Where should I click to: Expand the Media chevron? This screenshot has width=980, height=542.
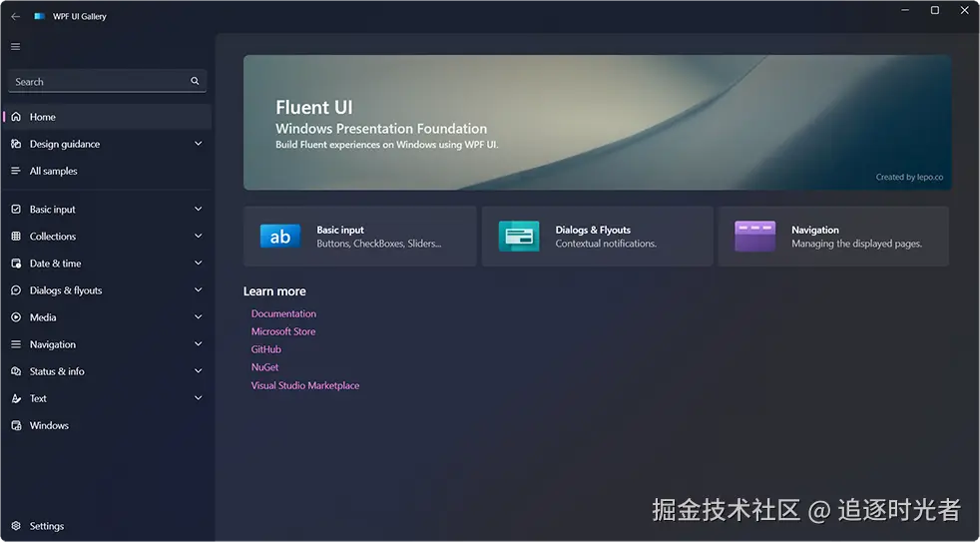click(x=199, y=317)
